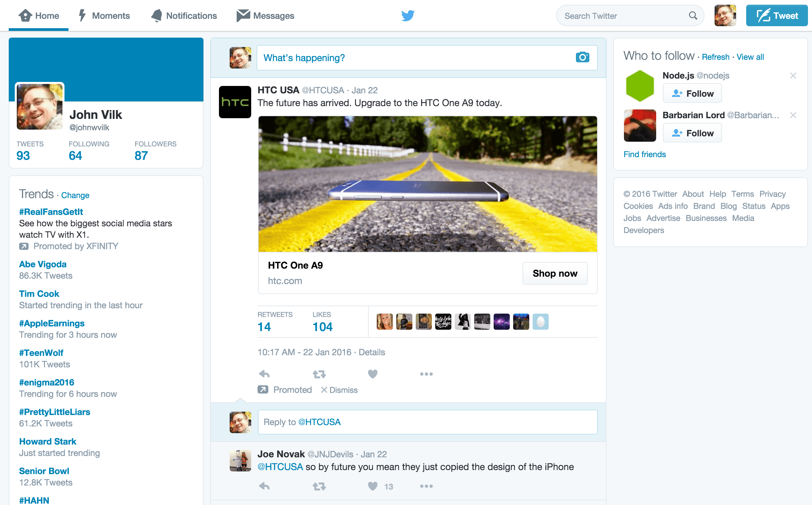Viewport: 812px width, 505px height.
Task: Open the #TeenWolf trend
Action: tap(41, 353)
